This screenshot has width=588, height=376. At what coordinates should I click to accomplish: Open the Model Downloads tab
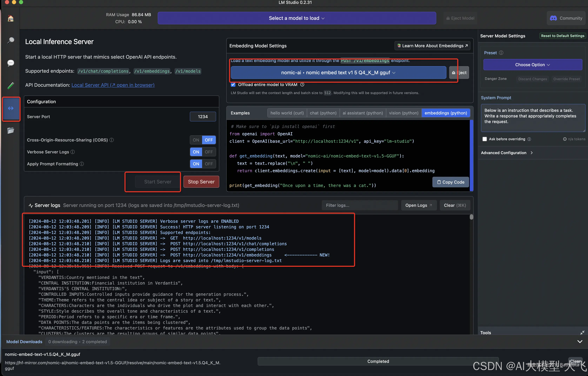click(x=24, y=342)
